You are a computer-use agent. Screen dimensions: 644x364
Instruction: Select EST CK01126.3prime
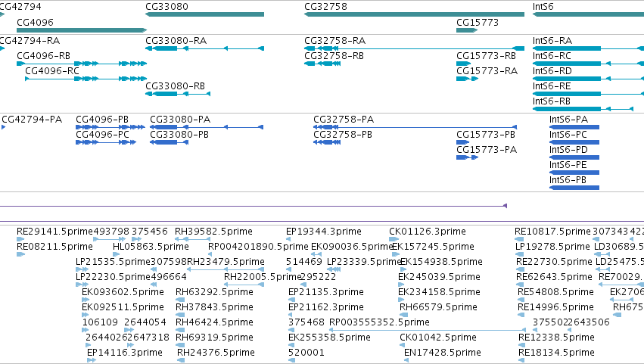(427, 232)
